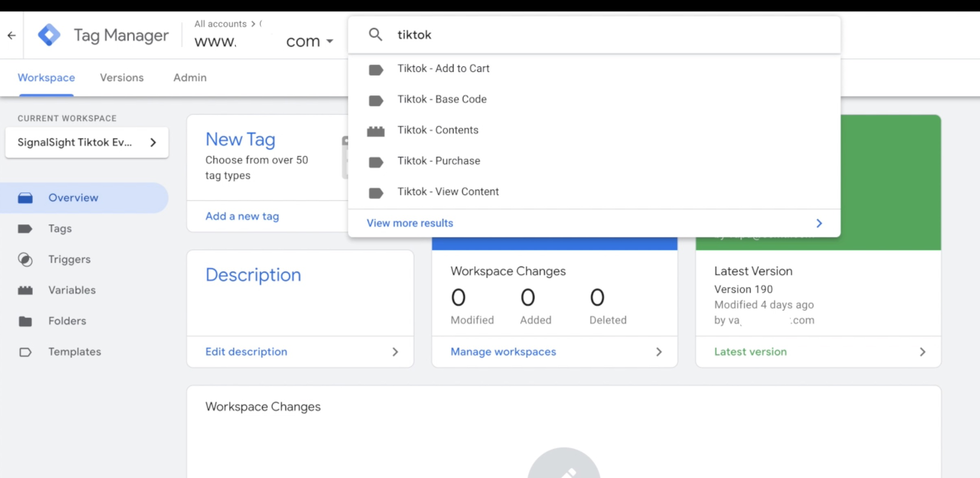The width and height of the screenshot is (980, 478).
Task: Expand the SignalSight Tiktok workspace selector
Action: click(87, 143)
